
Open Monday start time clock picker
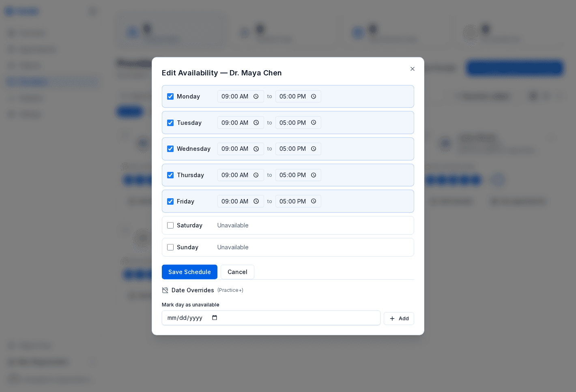(x=256, y=96)
